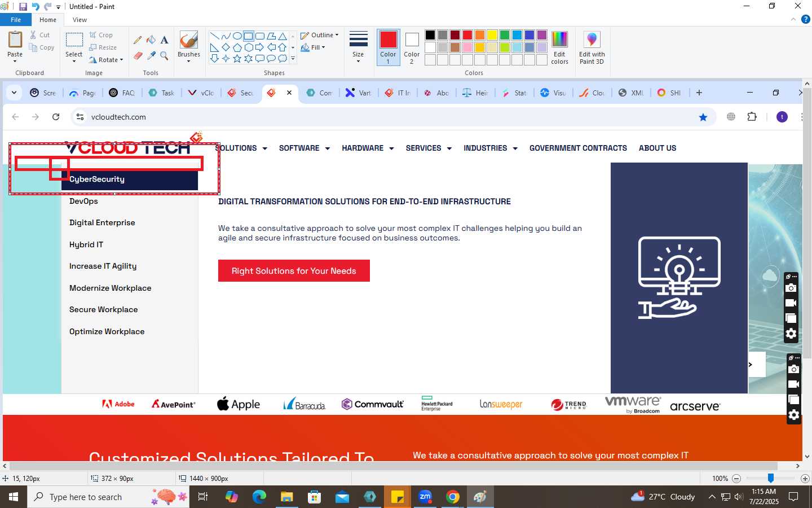Choose the Diamond shape
This screenshot has height=508, width=812.
click(226, 47)
